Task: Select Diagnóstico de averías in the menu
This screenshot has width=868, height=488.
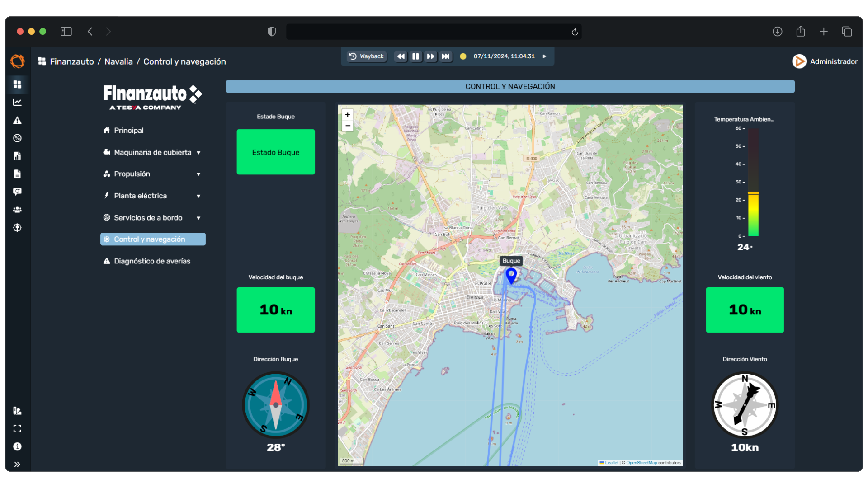Action: pos(153,261)
